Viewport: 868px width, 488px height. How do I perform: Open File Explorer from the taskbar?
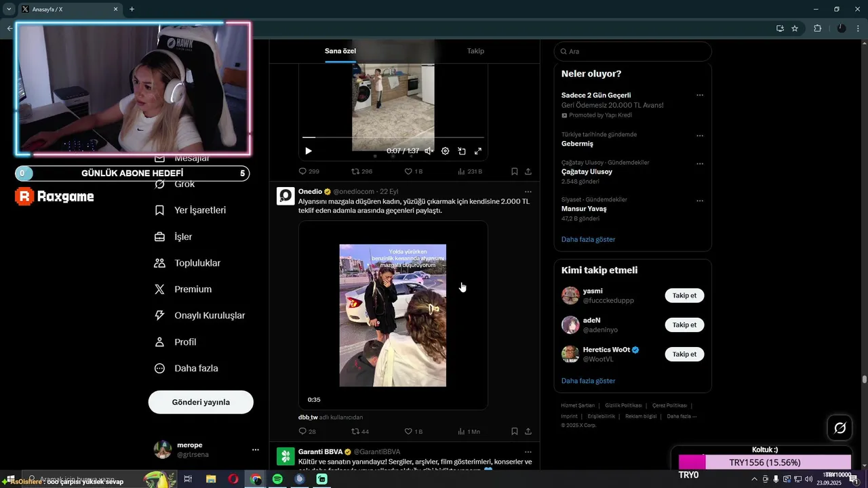click(211, 479)
